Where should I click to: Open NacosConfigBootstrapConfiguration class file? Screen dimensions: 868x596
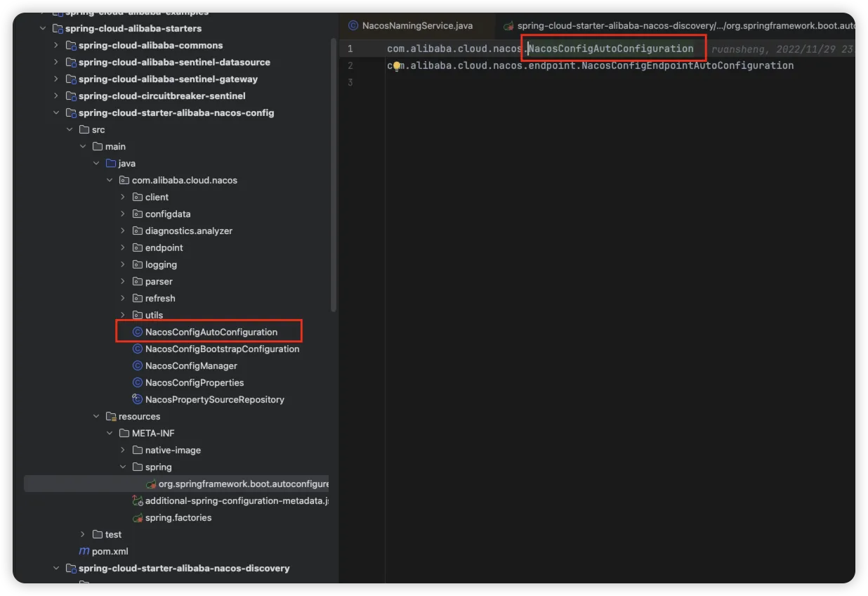[x=222, y=349]
